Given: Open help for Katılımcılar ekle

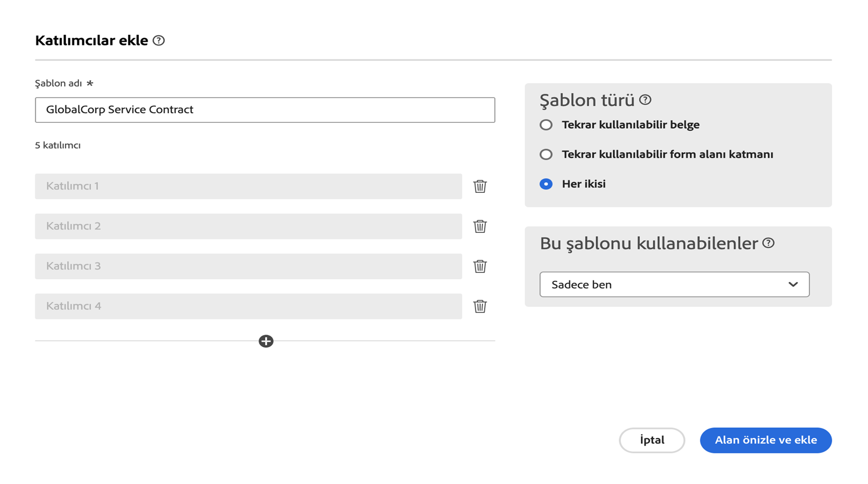Looking at the screenshot, I should click(x=159, y=40).
